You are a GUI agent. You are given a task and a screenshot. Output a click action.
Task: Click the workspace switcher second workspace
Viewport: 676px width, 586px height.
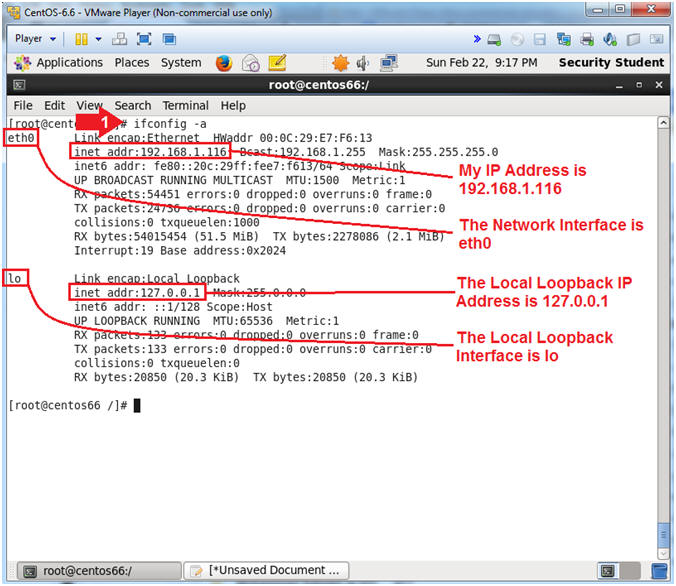tap(629, 571)
